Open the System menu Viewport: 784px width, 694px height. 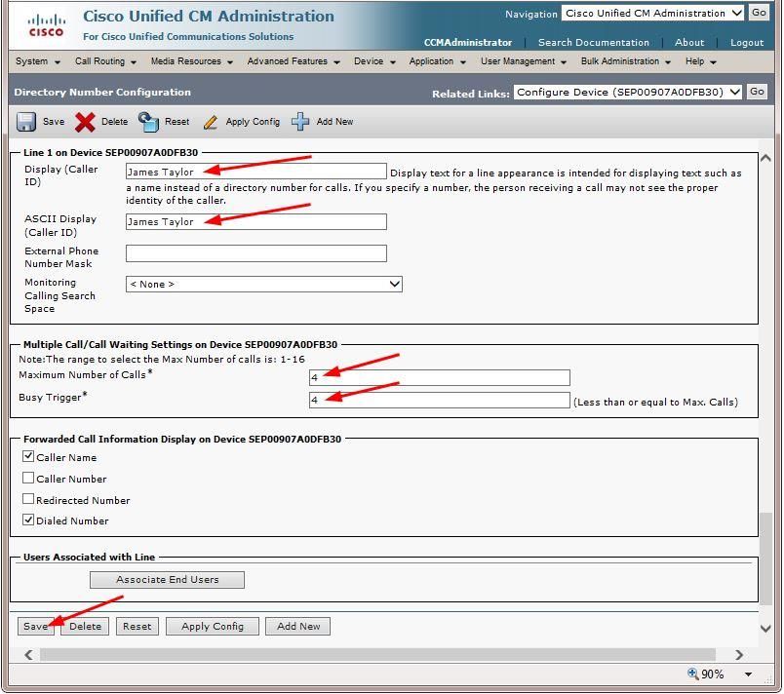coord(37,61)
